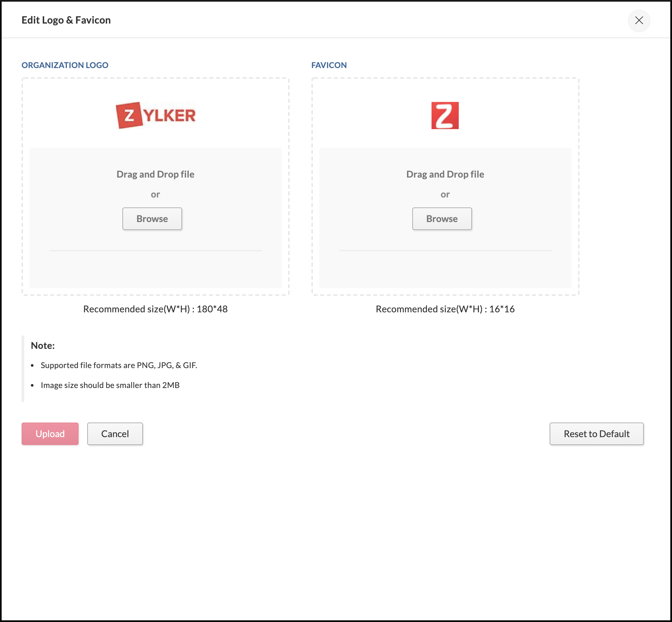Click the logo upload progress line

(x=155, y=250)
